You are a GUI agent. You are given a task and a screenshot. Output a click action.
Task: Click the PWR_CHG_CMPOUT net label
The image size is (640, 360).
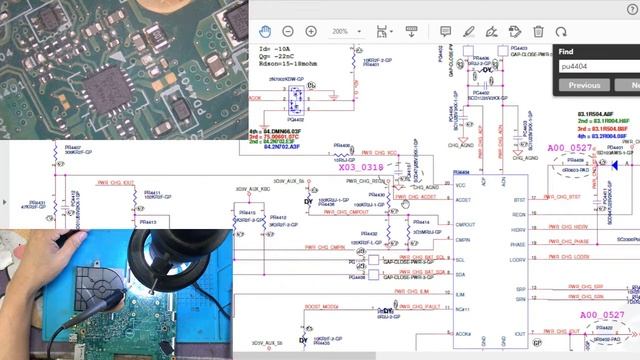coord(346,212)
